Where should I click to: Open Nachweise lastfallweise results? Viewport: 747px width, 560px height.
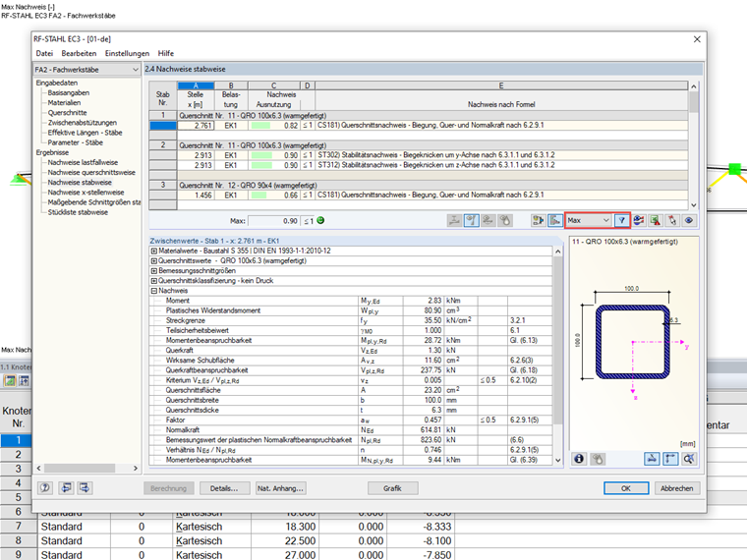tap(83, 163)
